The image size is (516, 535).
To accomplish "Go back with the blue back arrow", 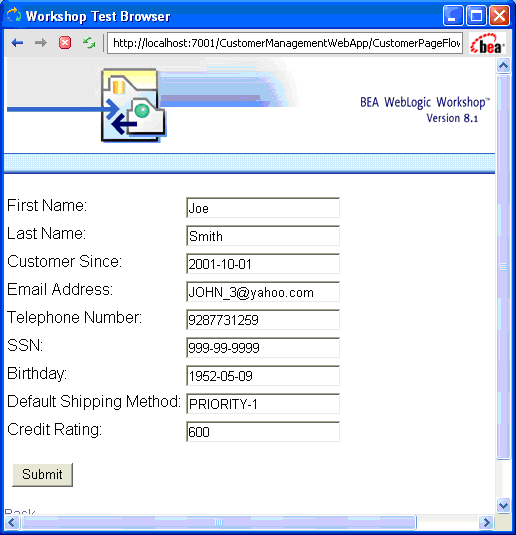I will [x=17, y=43].
